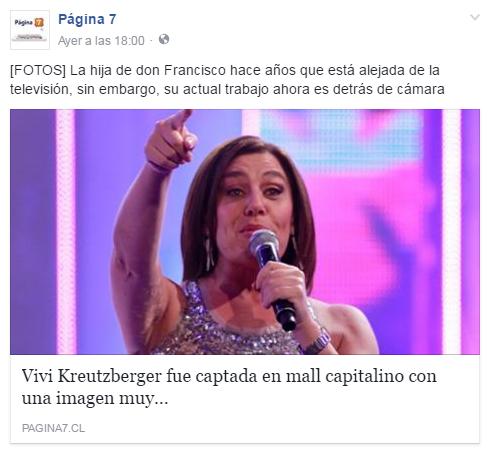Screen dimensions: 491x456
Task: Click the white link card footer area
Action: coord(245,399)
